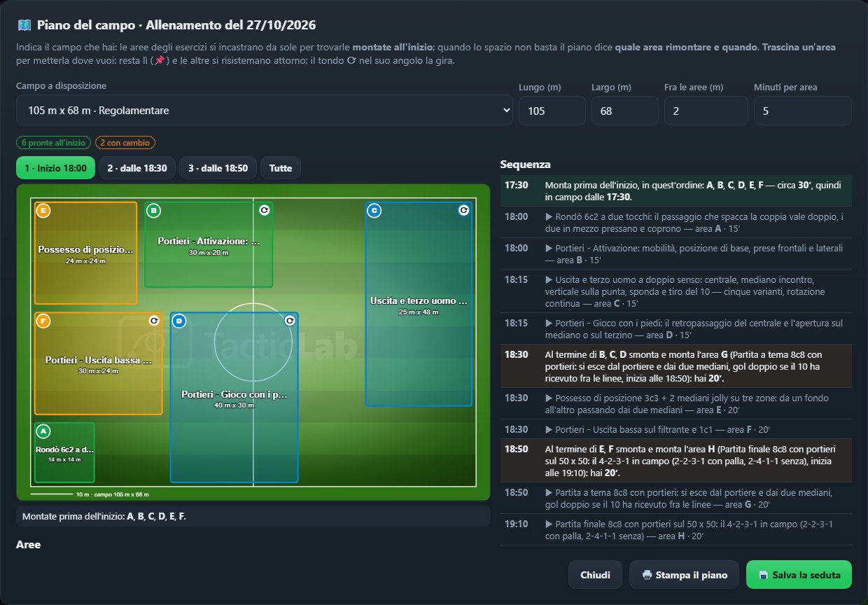
Task: Click the 'Portieri - Gioco con i piedi' sequence row
Action: [x=676, y=329]
